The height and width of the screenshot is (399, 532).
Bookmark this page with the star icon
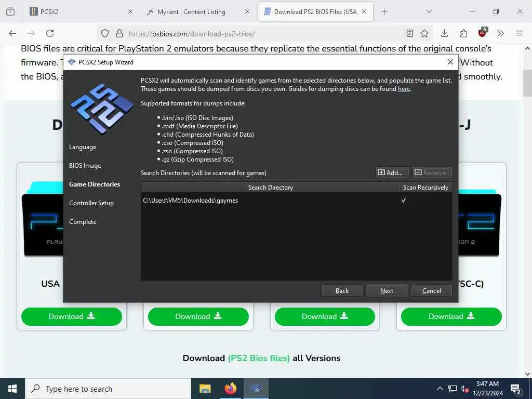(x=424, y=33)
